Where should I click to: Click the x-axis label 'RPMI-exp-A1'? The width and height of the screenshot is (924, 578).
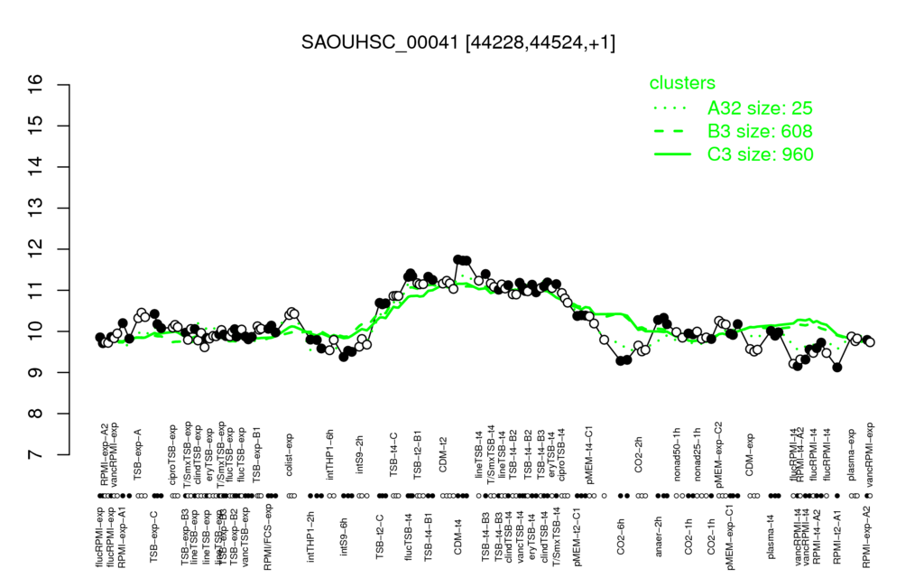tap(122, 537)
